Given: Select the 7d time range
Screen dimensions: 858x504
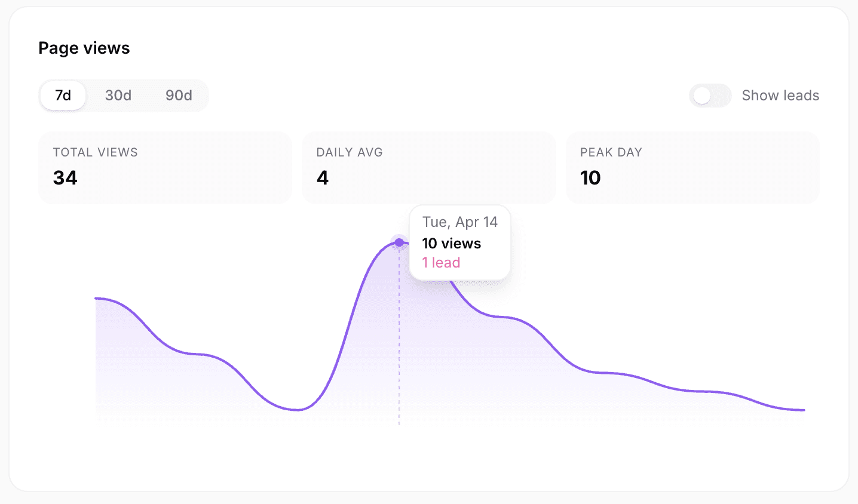Looking at the screenshot, I should click(x=62, y=95).
